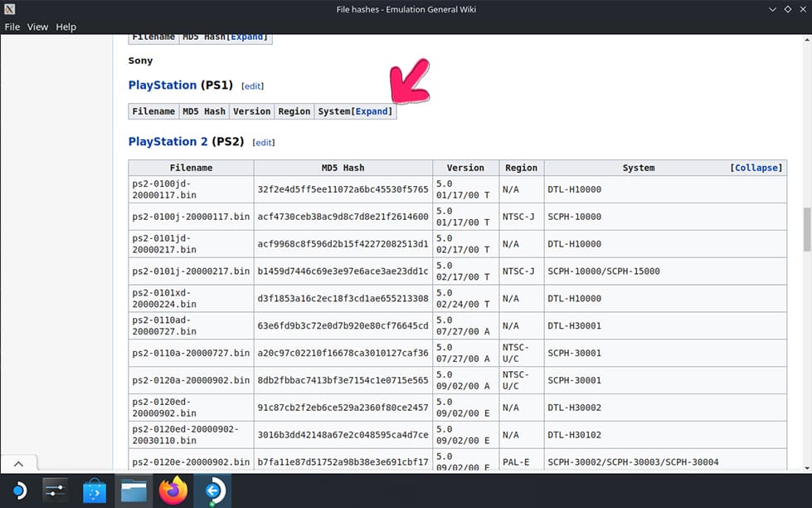The height and width of the screenshot is (508, 812).
Task: Open the View menu
Action: (37, 27)
